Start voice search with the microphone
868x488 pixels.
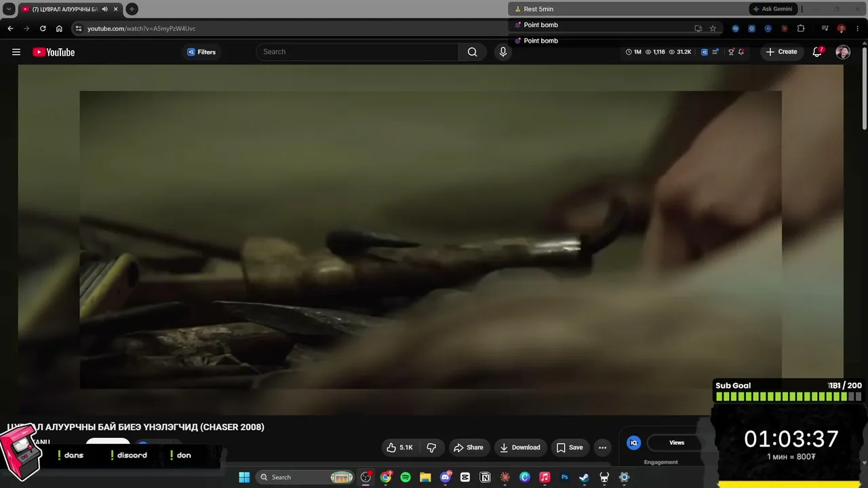502,52
